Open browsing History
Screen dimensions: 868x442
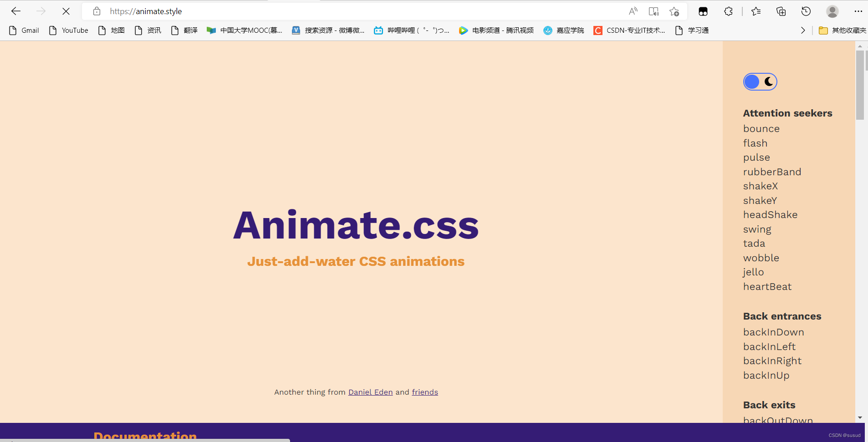click(807, 11)
